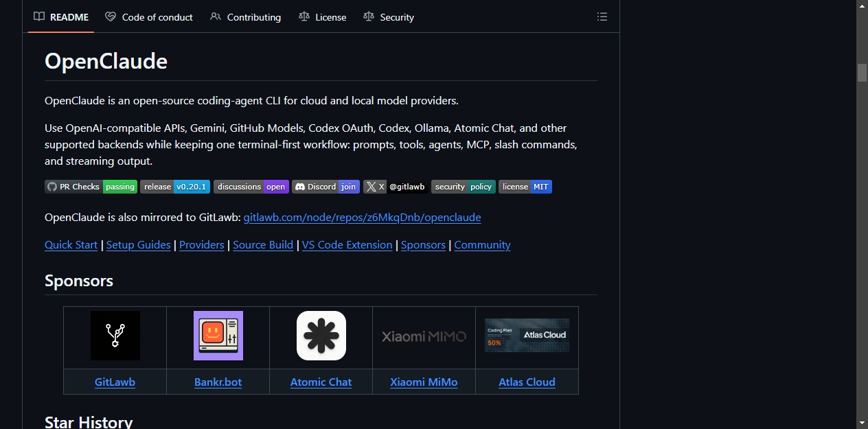Open the Atomic Chat sponsor text link
Image resolution: width=868 pixels, height=429 pixels.
(321, 382)
